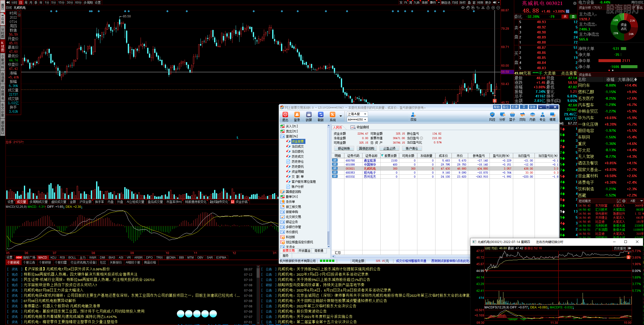
Task: Click the 止盈止损 button
Action: pyautogui.click(x=389, y=148)
